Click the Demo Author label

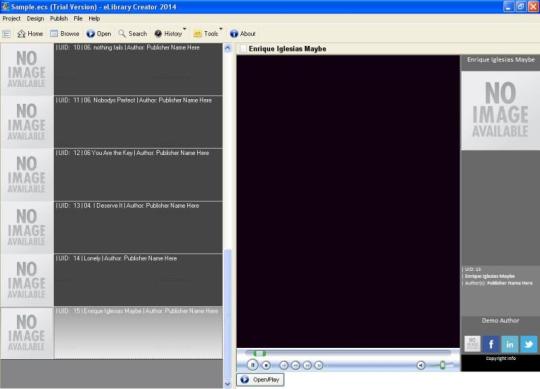500,320
